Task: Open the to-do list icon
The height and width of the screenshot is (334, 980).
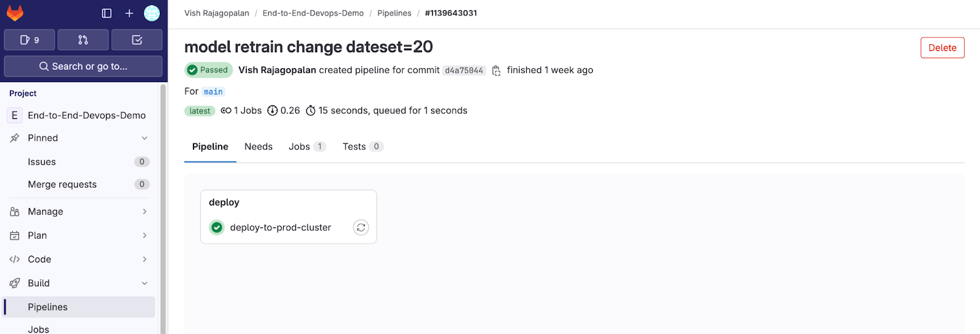Action: click(137, 40)
